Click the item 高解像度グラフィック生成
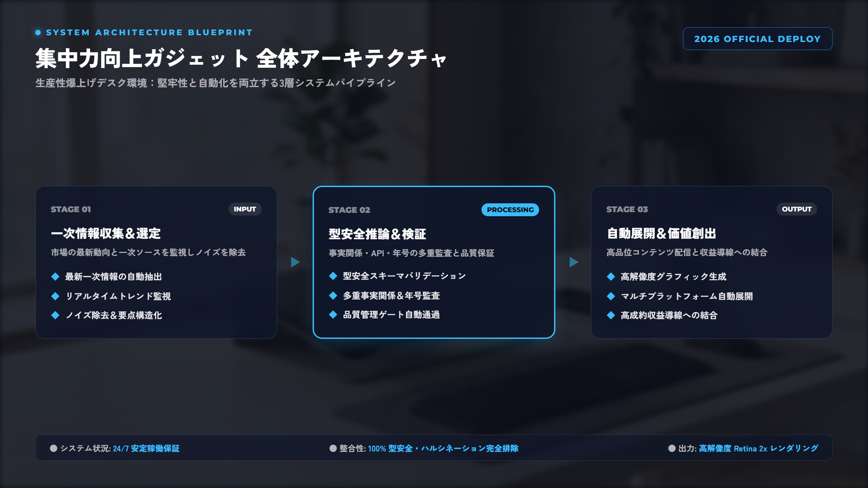This screenshot has height=488, width=868. (673, 277)
